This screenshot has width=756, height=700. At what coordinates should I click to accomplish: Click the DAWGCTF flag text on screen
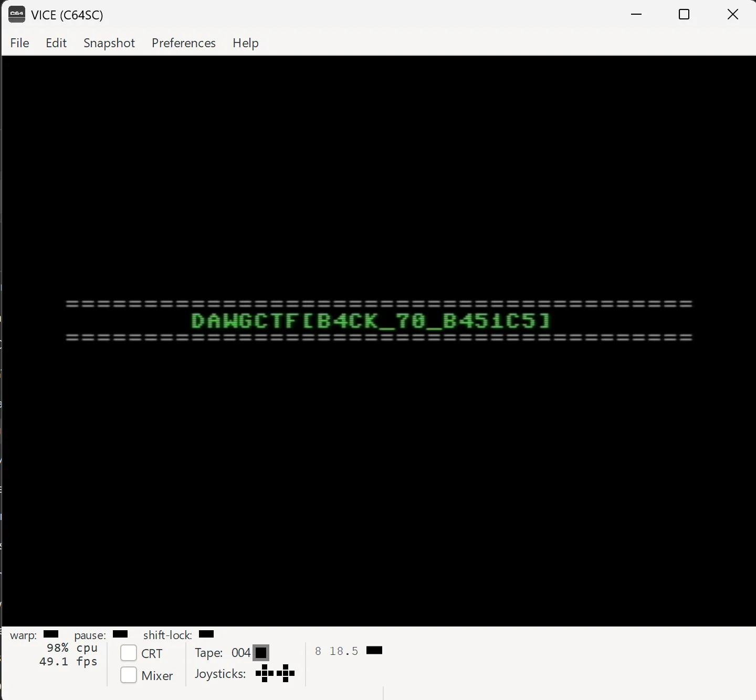tap(371, 321)
